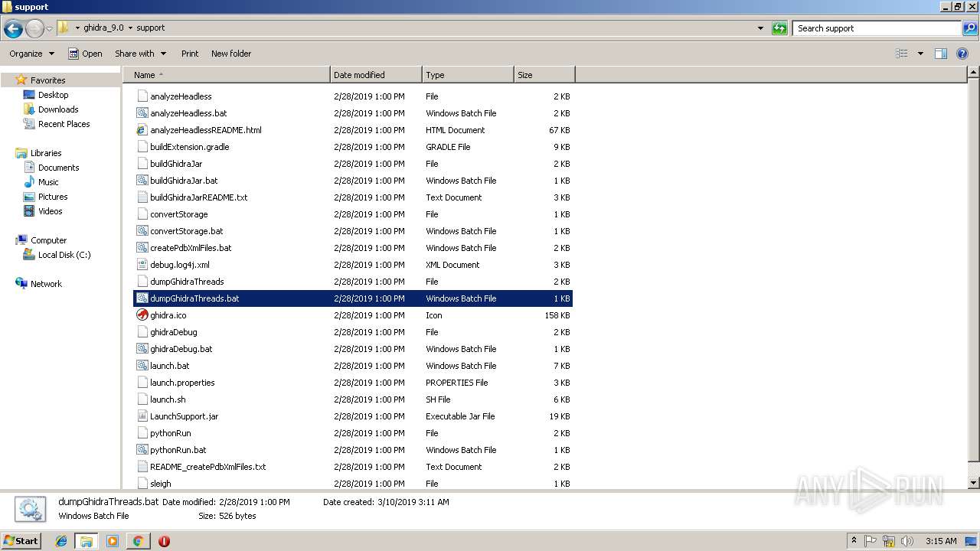The image size is (980, 551).
Task: Go back with the Back arrow button
Action: pyautogui.click(x=13, y=28)
